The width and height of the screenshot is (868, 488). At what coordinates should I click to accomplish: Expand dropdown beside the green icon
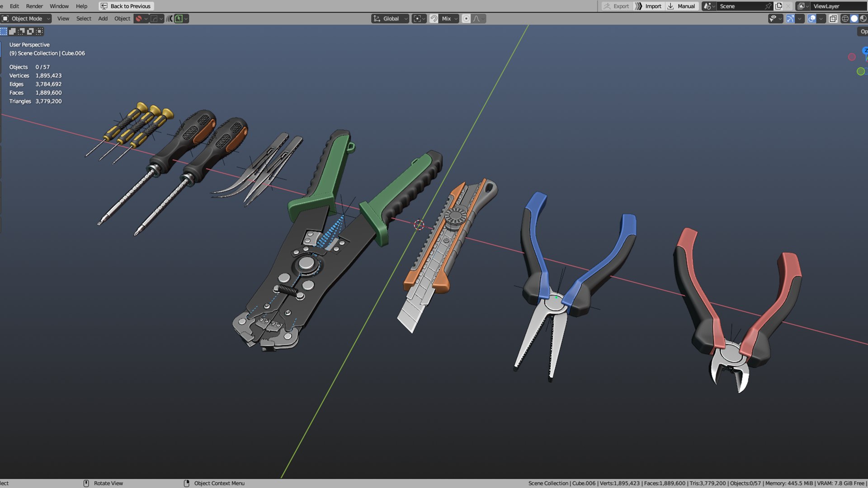pyautogui.click(x=186, y=19)
